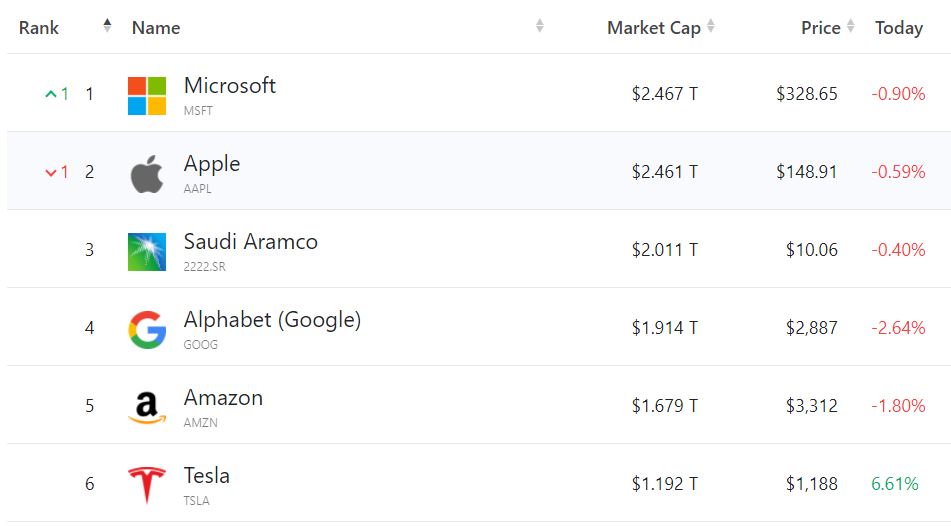951x526 pixels.
Task: Click the Name column header text
Action: pyautogui.click(x=156, y=28)
